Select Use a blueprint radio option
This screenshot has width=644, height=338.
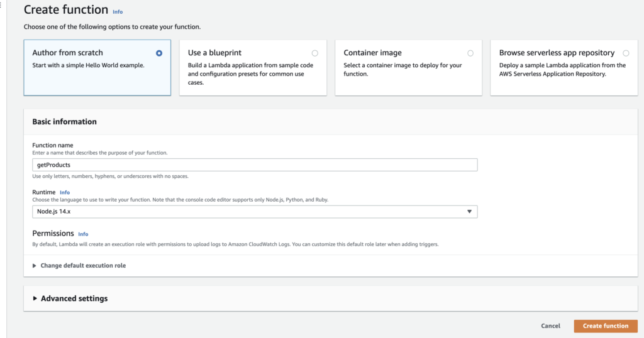coord(314,53)
